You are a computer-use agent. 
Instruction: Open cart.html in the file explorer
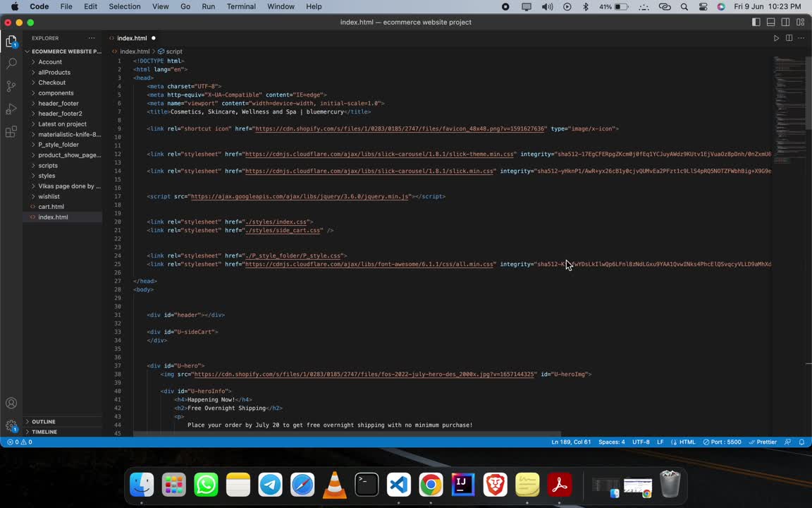(51, 207)
